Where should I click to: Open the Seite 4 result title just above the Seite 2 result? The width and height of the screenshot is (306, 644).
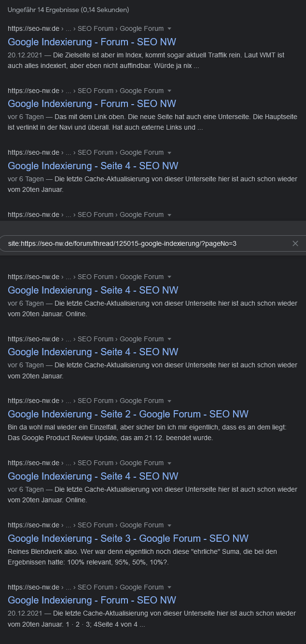(x=93, y=352)
